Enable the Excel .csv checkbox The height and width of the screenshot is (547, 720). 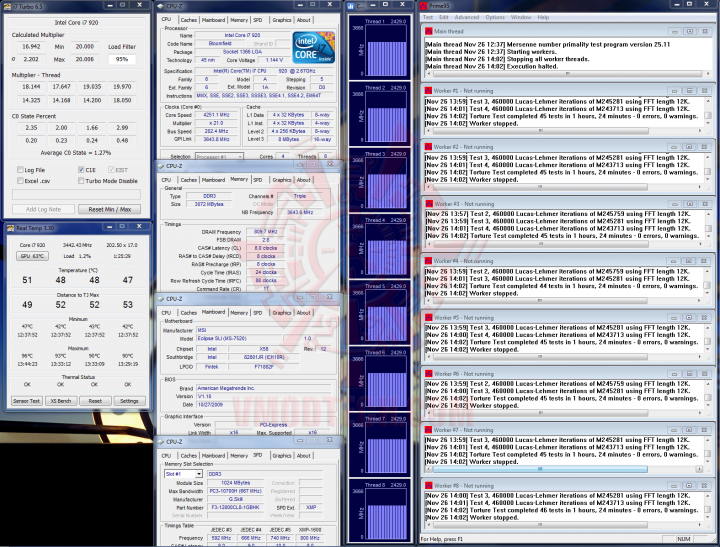pyautogui.click(x=20, y=181)
